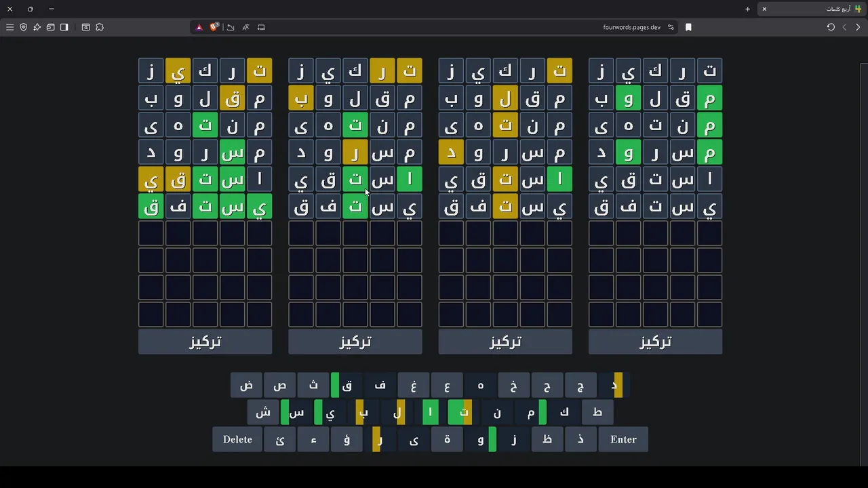
Task: Tap the ا key on the keyboard
Action: (x=430, y=412)
